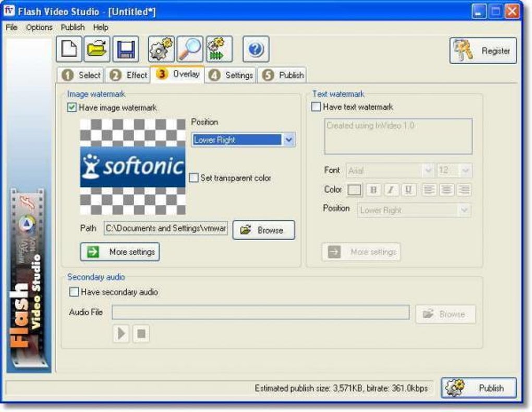Expand the image watermark Position dropdown

289,139
